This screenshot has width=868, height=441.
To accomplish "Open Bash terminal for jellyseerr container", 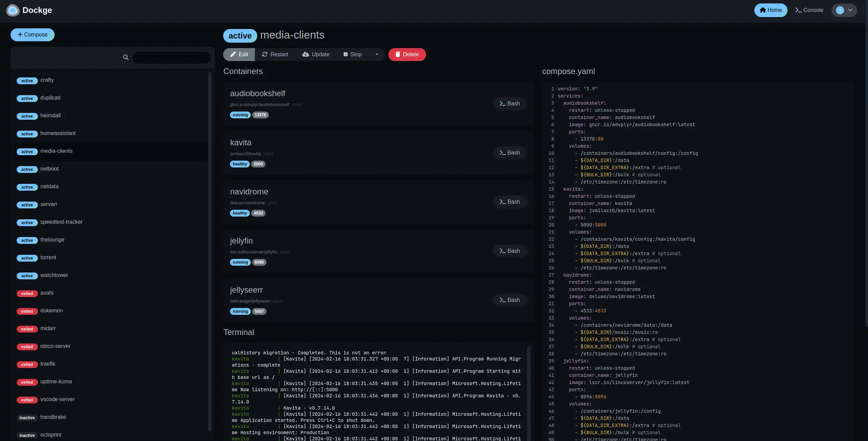I will (x=509, y=300).
